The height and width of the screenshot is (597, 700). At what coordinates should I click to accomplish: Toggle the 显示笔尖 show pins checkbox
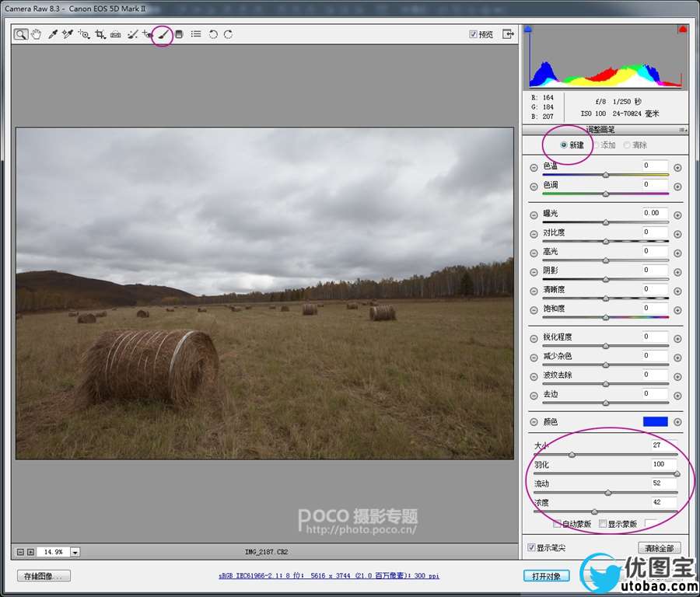click(531, 547)
